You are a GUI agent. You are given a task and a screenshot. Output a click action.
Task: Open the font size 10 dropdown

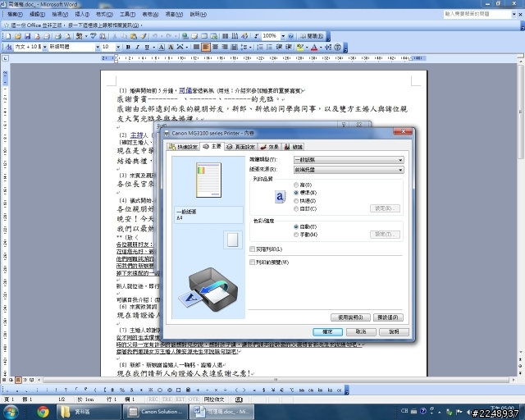tap(118, 48)
